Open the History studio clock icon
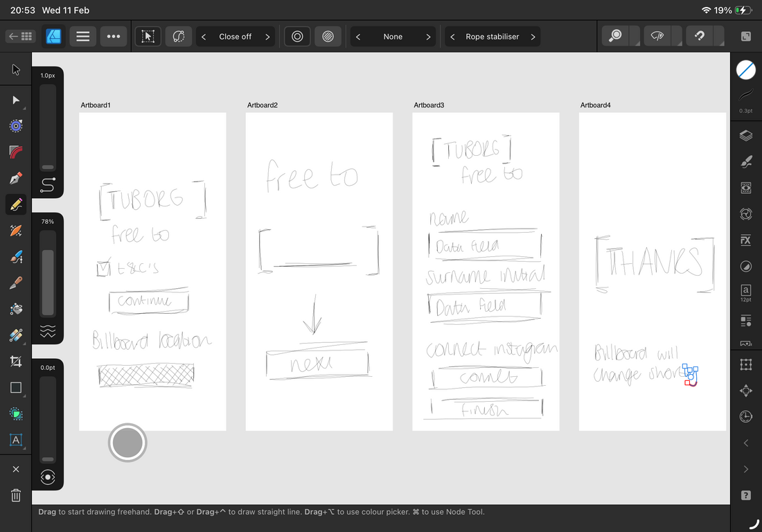The height and width of the screenshot is (532, 762). [x=745, y=416]
